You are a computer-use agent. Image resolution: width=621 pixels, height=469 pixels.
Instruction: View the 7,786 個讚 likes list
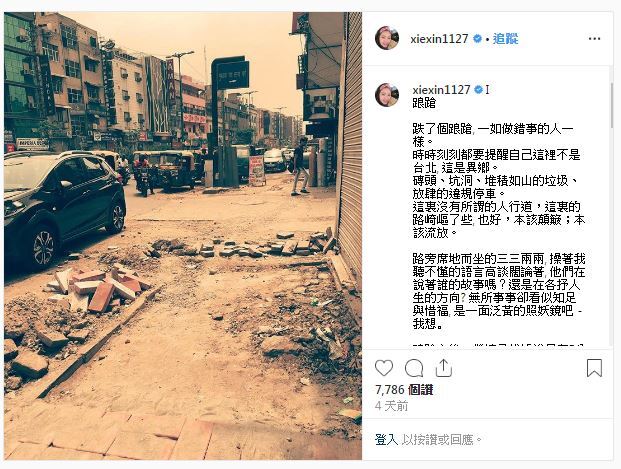pyautogui.click(x=404, y=390)
